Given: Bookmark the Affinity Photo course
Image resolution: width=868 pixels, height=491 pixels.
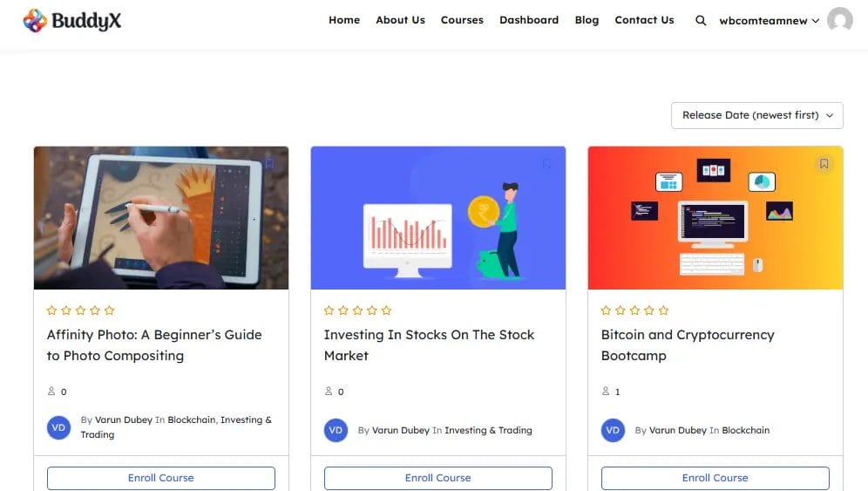Looking at the screenshot, I should coord(269,163).
